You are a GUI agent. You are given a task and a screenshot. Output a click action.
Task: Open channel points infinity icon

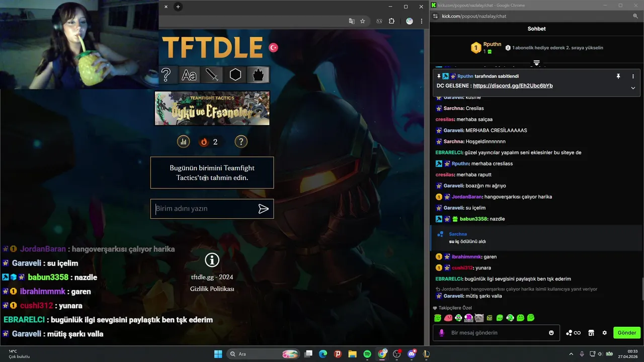574,332
